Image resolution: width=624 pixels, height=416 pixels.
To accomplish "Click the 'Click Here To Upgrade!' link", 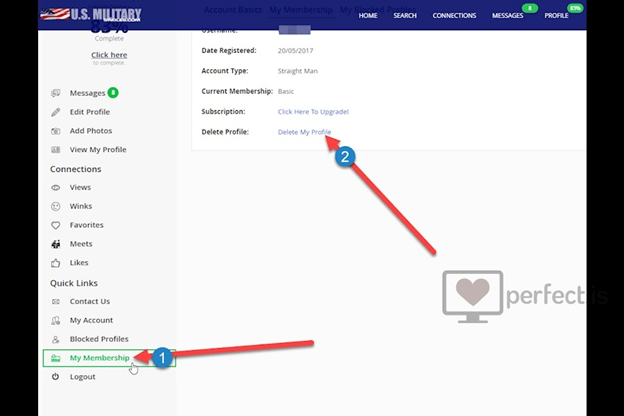I will tap(313, 112).
